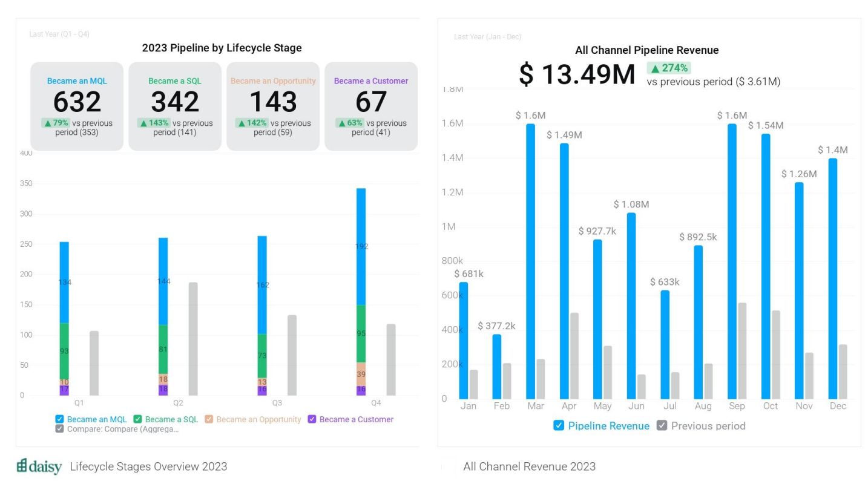Uncheck the Pipeline Revenue legend checkbox
868x487 pixels.
(559, 425)
